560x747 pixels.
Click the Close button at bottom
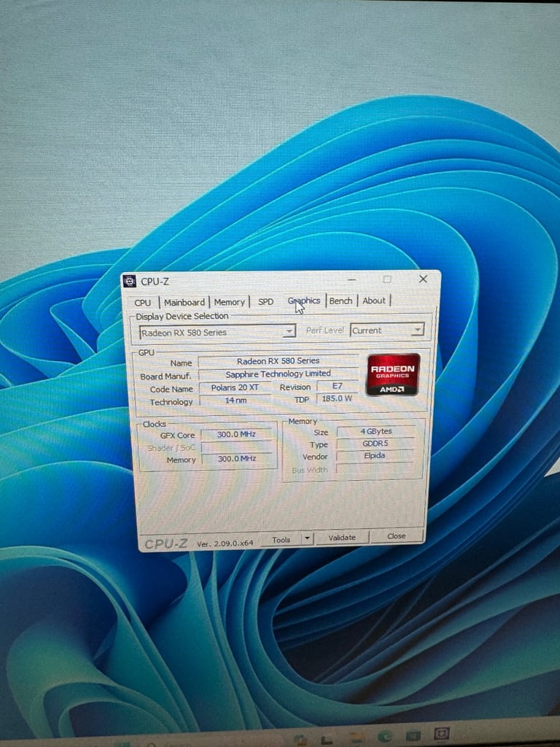tap(396, 535)
